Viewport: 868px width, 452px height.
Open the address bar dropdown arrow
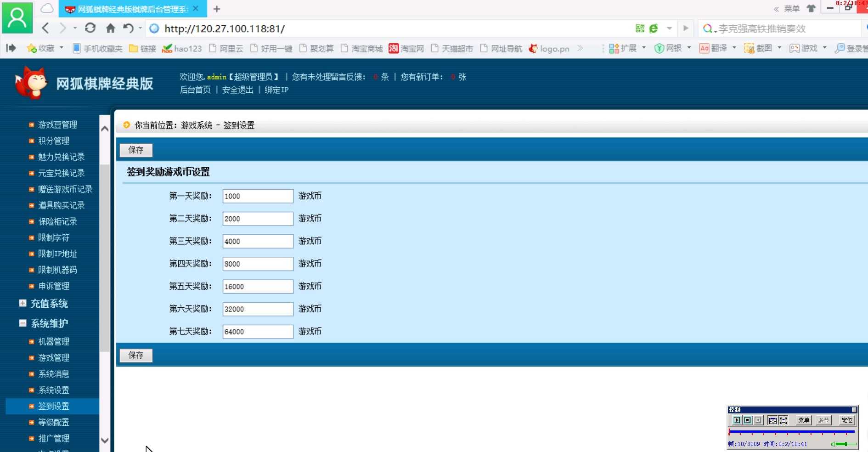670,28
